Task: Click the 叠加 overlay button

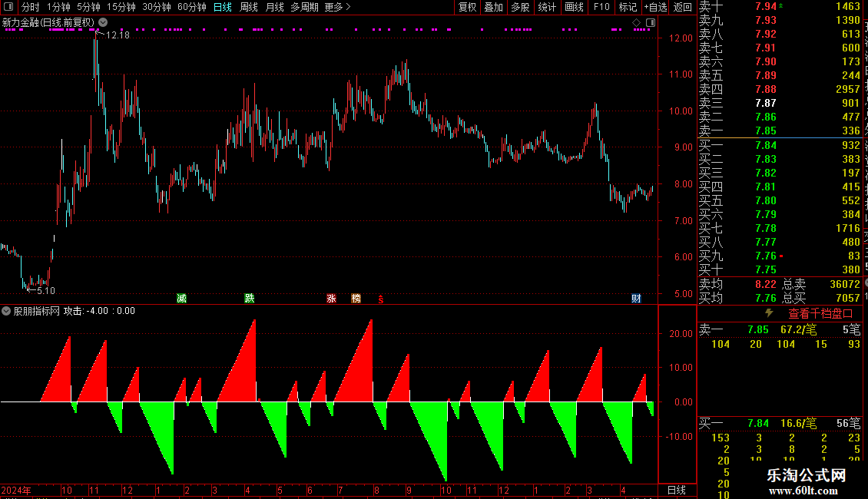Action: 493,7
